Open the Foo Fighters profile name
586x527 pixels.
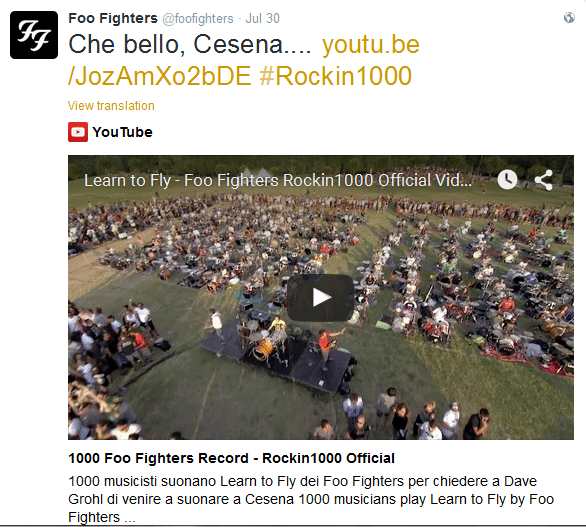[x=113, y=18]
